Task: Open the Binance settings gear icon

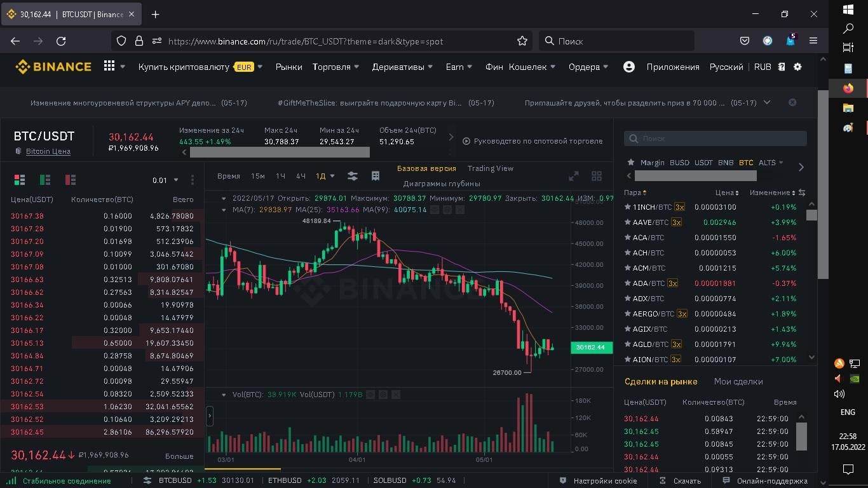Action: (798, 67)
